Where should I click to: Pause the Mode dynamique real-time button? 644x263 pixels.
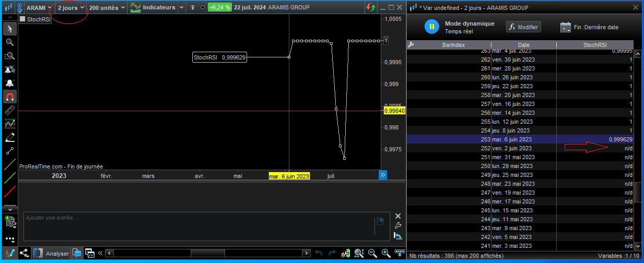point(432,27)
